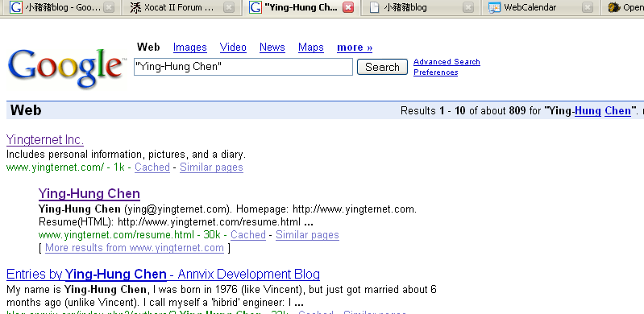Click "Includes personal information, pictures, and a diary." snippet

[x=126, y=155]
